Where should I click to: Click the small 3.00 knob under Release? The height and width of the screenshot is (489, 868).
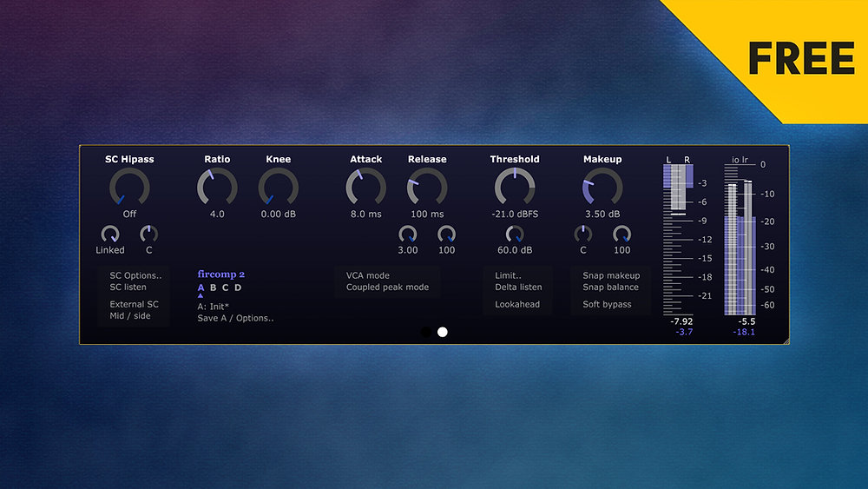pos(408,235)
